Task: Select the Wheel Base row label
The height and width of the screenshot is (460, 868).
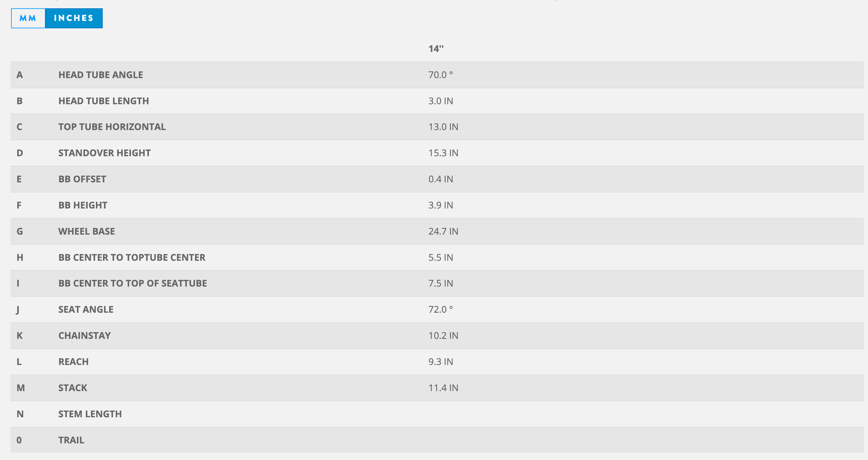Action: 87,231
